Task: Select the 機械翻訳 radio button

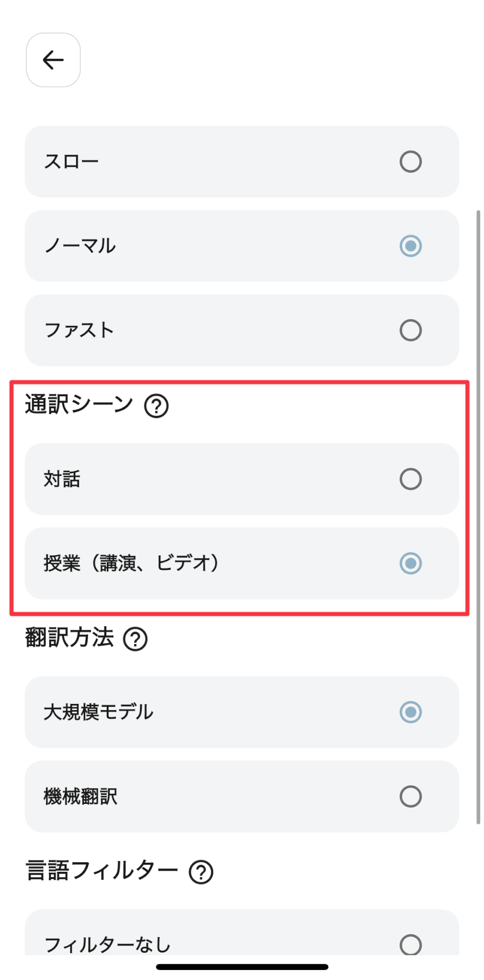Action: [x=410, y=796]
